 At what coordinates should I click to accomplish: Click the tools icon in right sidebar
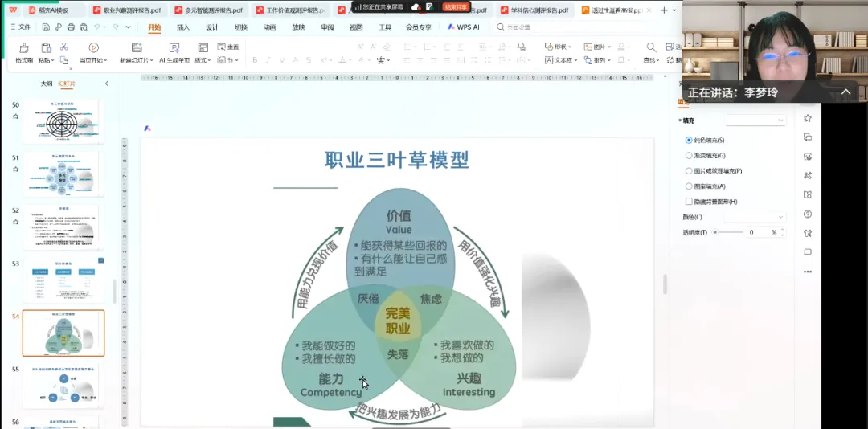[x=808, y=175]
